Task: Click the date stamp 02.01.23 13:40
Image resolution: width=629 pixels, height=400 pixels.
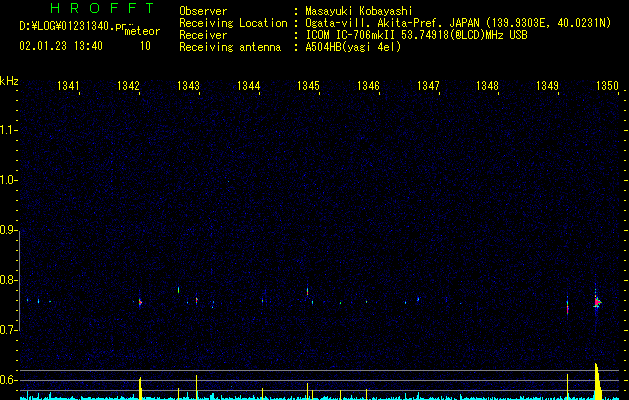Action: coord(61,46)
